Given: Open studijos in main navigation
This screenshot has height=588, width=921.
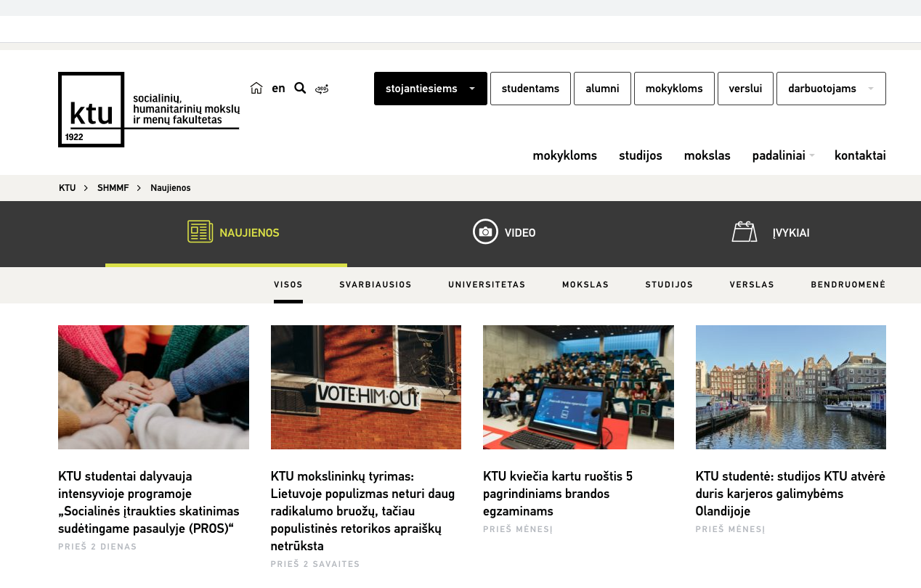Looking at the screenshot, I should (640, 155).
